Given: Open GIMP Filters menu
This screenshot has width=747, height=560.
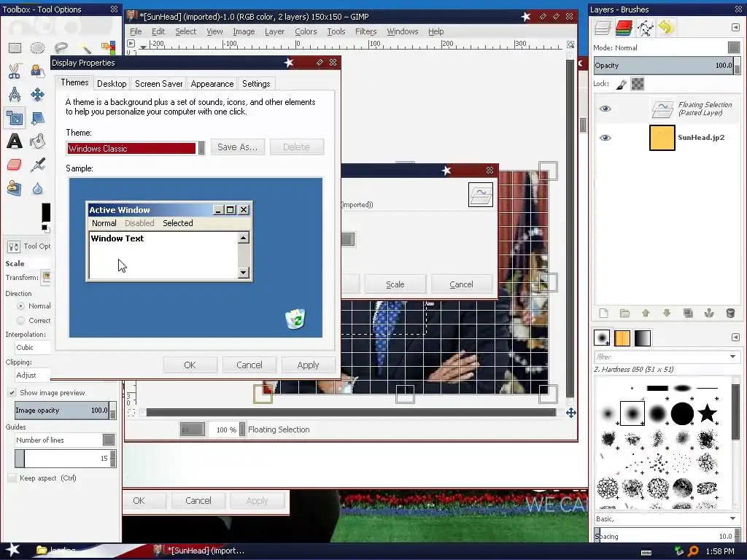Looking at the screenshot, I should coord(366,31).
